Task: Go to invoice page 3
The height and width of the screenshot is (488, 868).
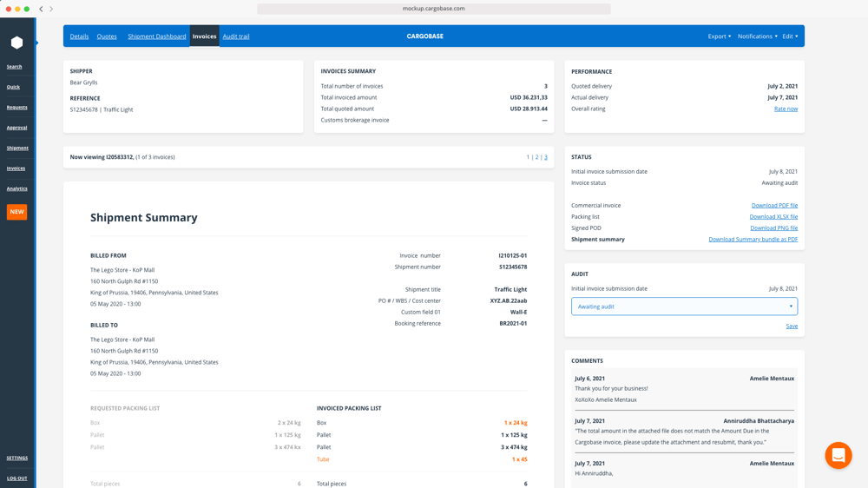Action: tap(545, 157)
